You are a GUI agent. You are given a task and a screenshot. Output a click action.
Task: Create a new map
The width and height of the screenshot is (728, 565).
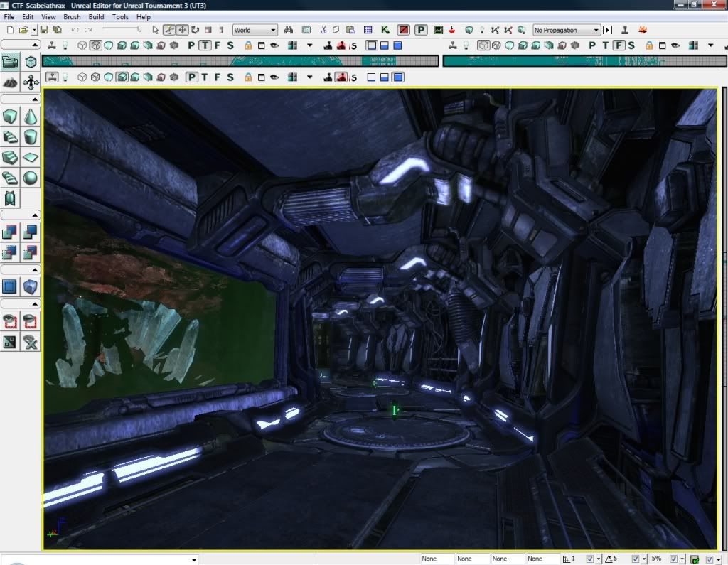10,30
